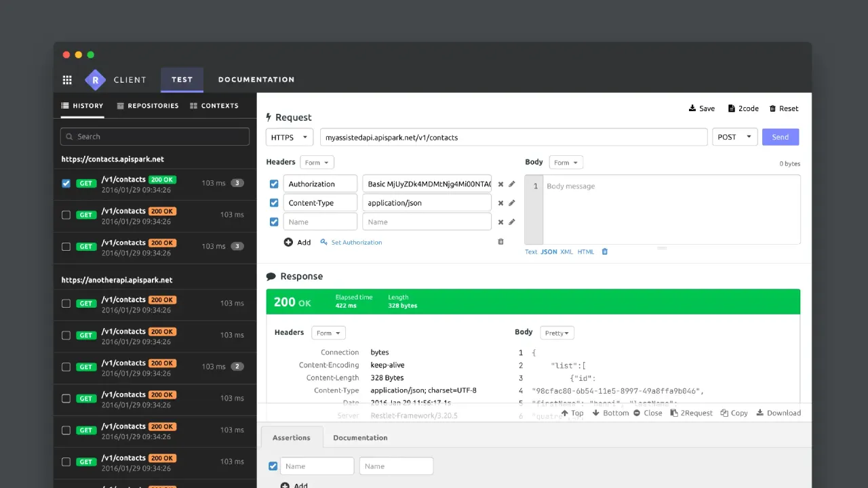Edit Content-Type header with pencil icon

pyautogui.click(x=512, y=203)
